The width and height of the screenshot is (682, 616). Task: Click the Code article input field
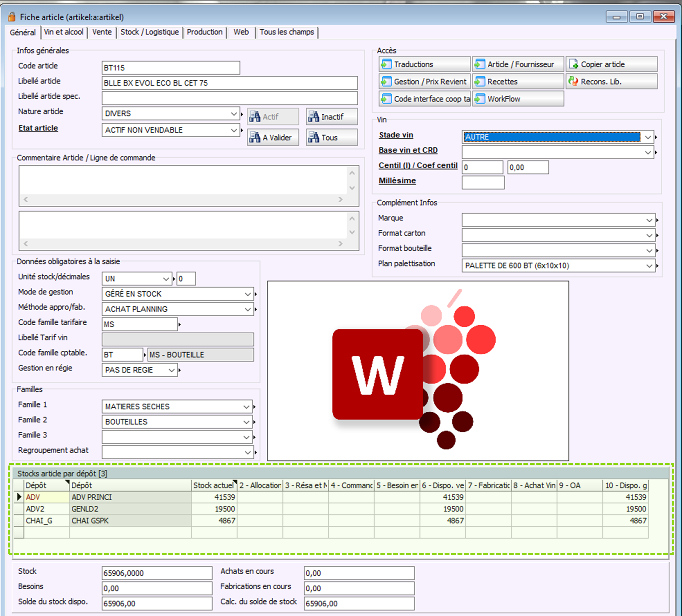pos(170,68)
